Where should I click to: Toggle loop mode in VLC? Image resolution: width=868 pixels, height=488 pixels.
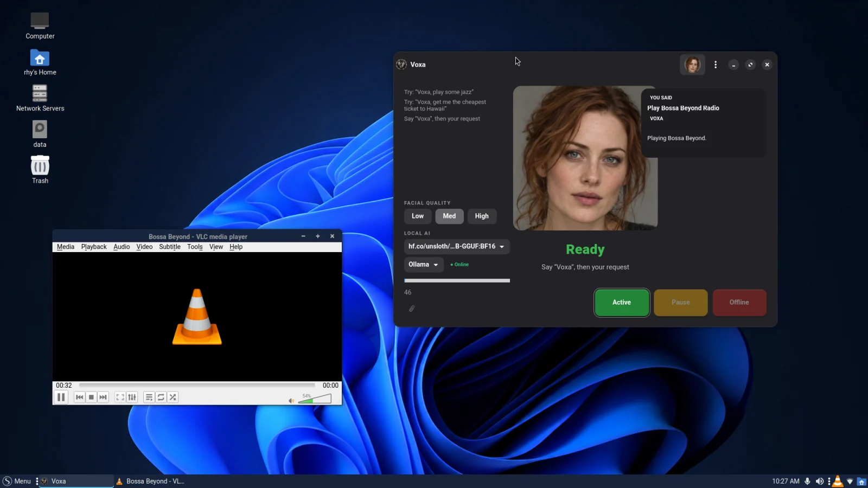161,397
